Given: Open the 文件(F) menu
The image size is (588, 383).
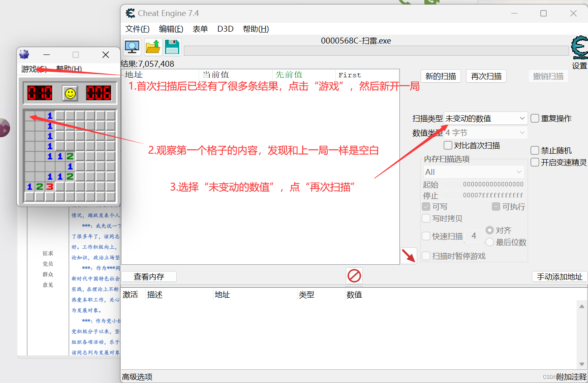Looking at the screenshot, I should point(138,29).
